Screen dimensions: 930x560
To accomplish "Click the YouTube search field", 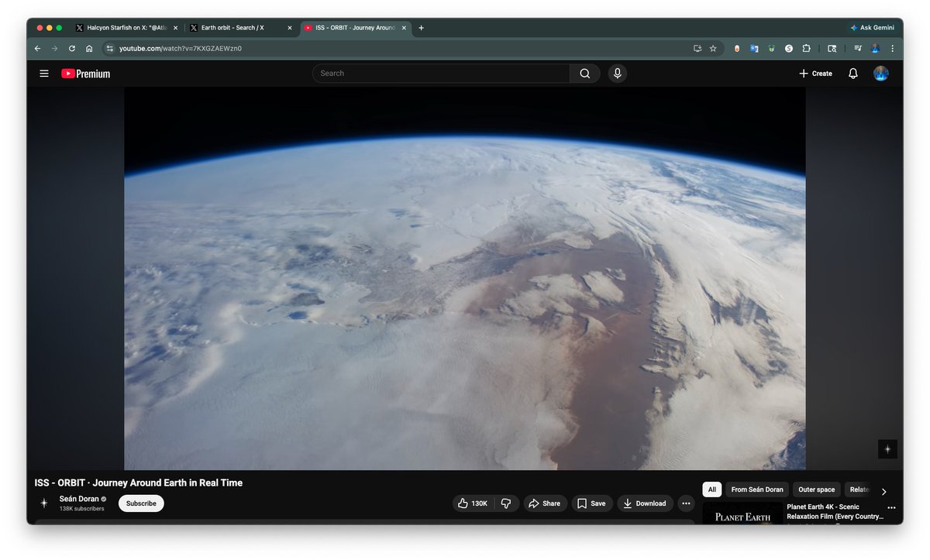I will [441, 74].
